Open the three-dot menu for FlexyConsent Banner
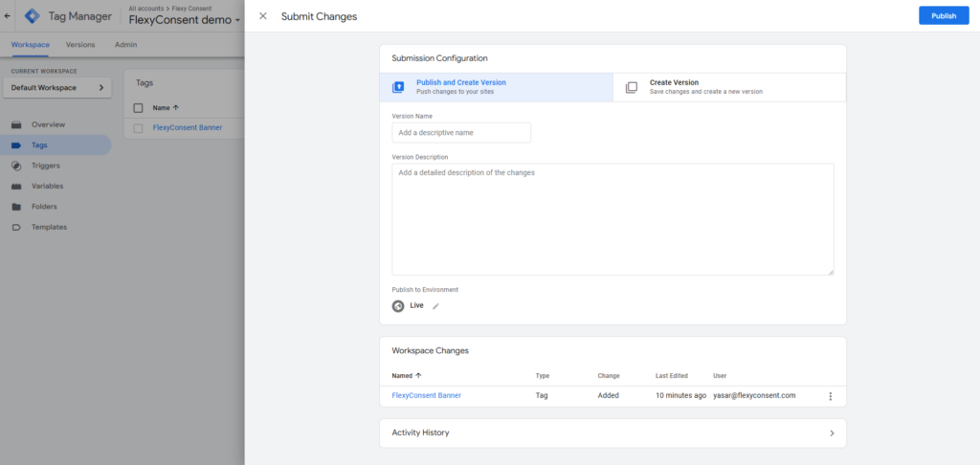 [831, 396]
